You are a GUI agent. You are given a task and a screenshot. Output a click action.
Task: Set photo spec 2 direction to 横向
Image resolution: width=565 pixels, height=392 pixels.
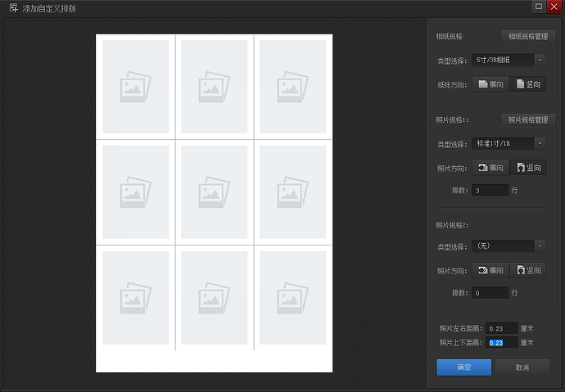point(490,270)
